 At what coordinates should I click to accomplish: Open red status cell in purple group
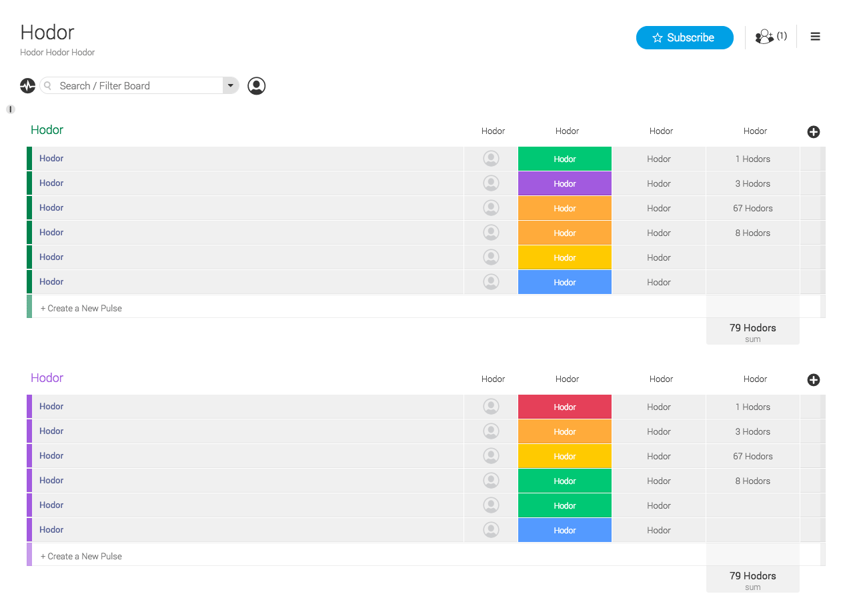(x=564, y=407)
